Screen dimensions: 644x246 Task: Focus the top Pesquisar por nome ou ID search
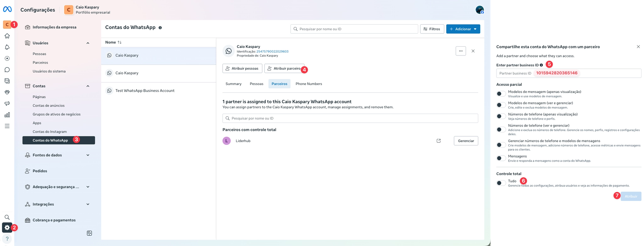[354, 29]
